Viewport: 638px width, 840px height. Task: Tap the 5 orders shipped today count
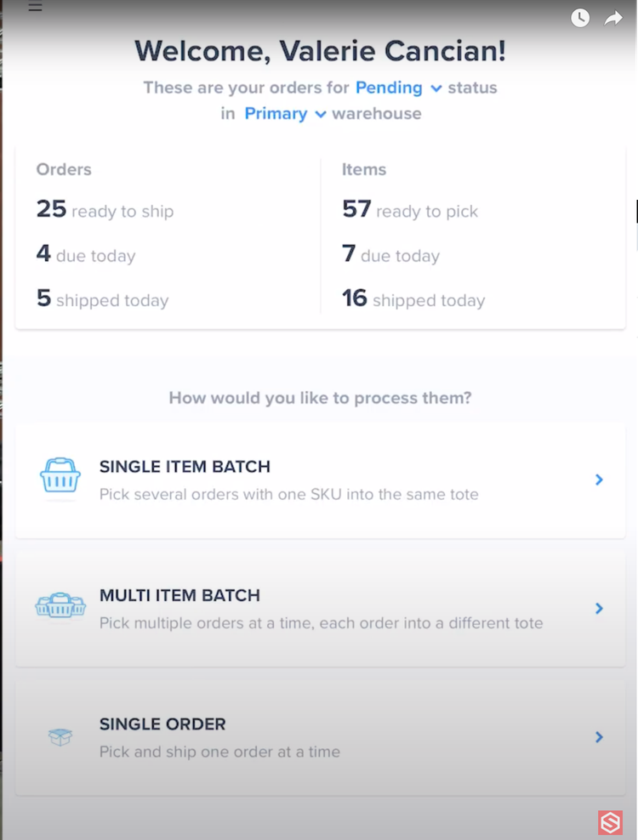coord(102,299)
